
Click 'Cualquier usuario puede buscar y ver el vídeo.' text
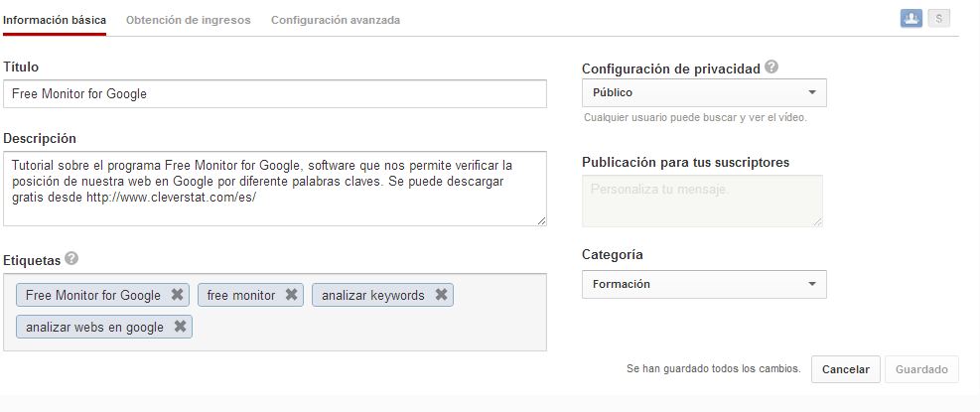click(x=696, y=117)
